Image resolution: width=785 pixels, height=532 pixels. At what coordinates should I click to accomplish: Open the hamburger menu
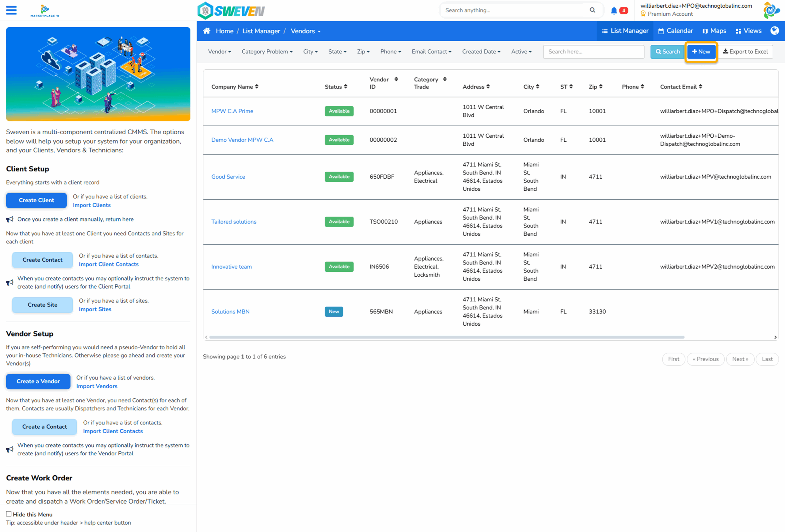tap(11, 10)
